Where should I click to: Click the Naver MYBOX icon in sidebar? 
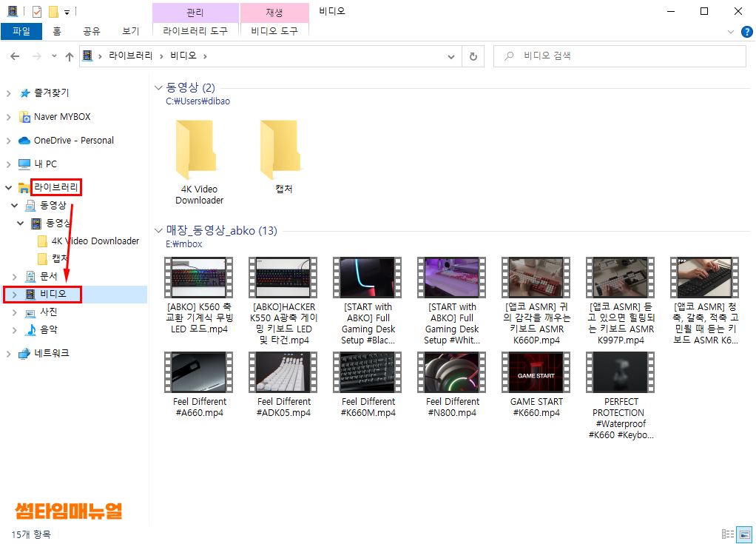tap(24, 117)
